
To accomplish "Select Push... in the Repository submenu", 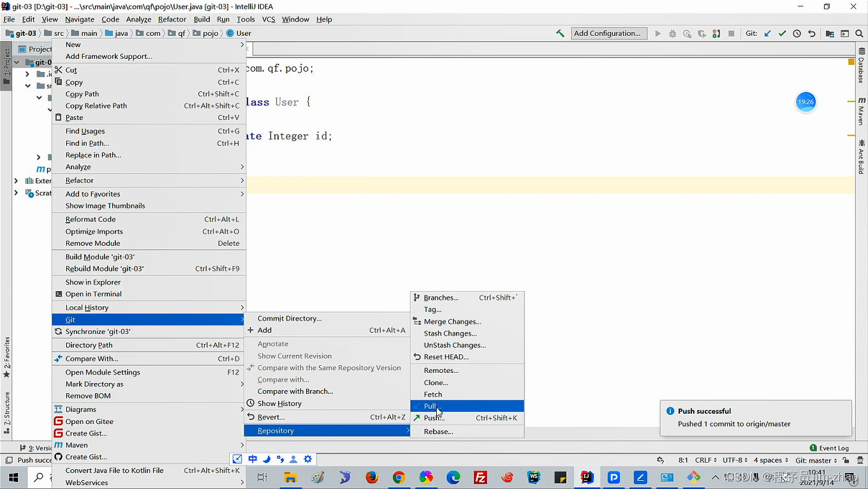I will 467,418.
